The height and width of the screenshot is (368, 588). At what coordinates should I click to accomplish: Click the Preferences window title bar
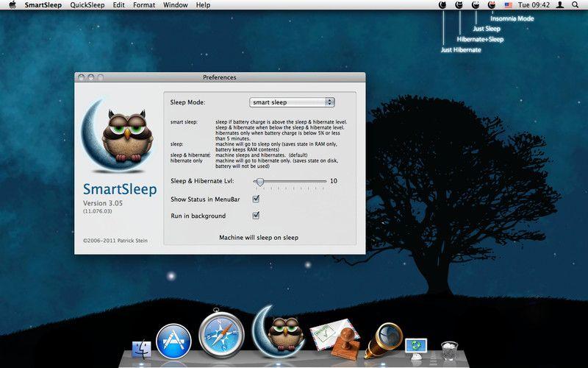coord(220,77)
